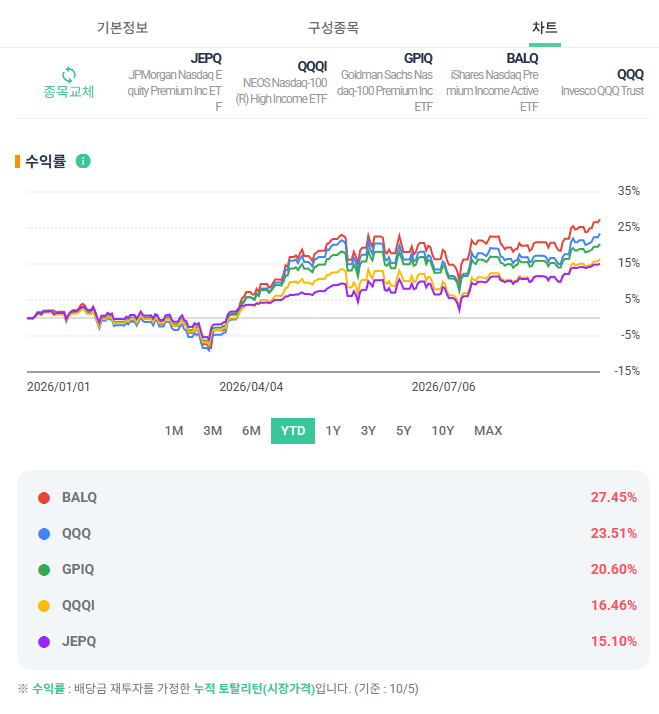The image size is (659, 714).
Task: Click the Goldman Sachs Nasdaq-100 Premium description
Action: (x=385, y=91)
